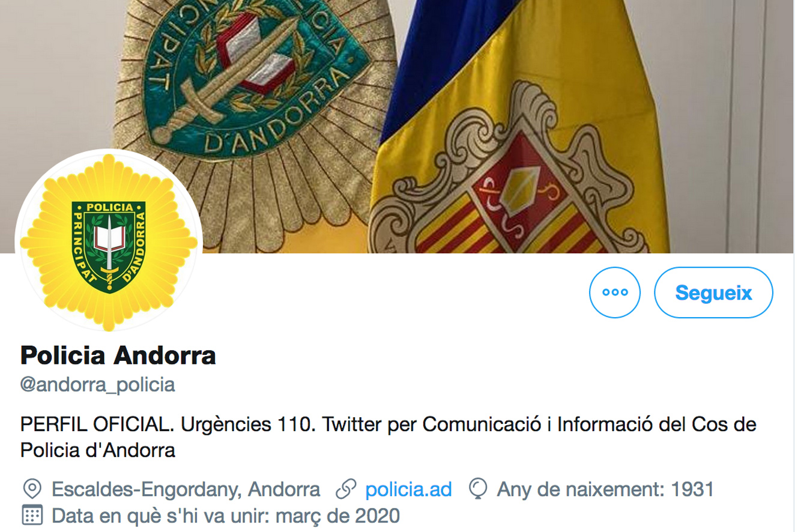Select the Policia Andorra display name
Viewport: 798px width, 532px height.
tap(118, 355)
